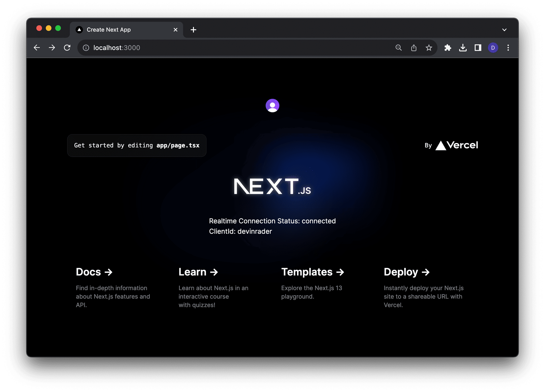Close the Create Next App tab
This screenshot has width=545, height=392.
pos(175,30)
